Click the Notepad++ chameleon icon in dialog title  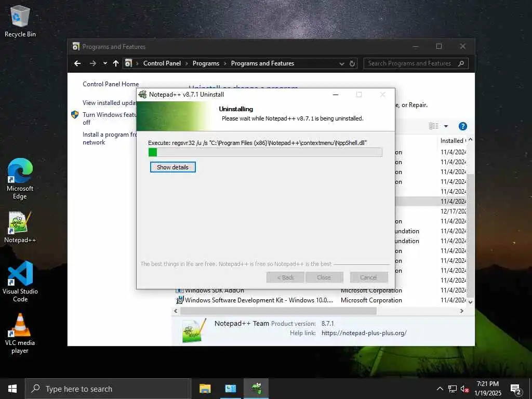click(x=142, y=95)
